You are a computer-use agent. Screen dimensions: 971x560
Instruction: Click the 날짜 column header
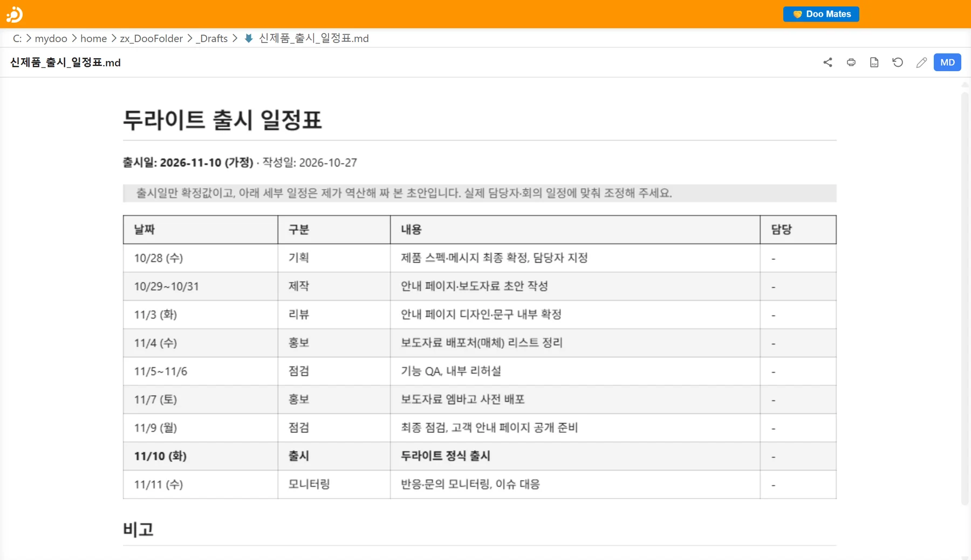pos(201,230)
